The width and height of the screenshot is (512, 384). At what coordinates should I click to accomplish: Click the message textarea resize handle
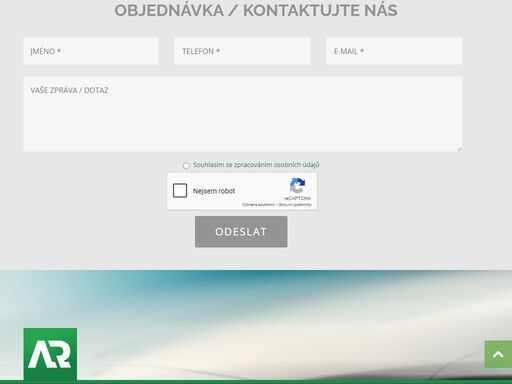[x=459, y=149]
